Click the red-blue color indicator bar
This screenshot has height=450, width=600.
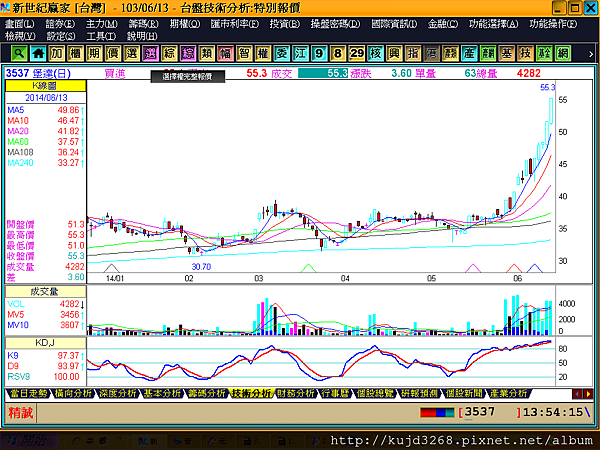tap(437, 412)
